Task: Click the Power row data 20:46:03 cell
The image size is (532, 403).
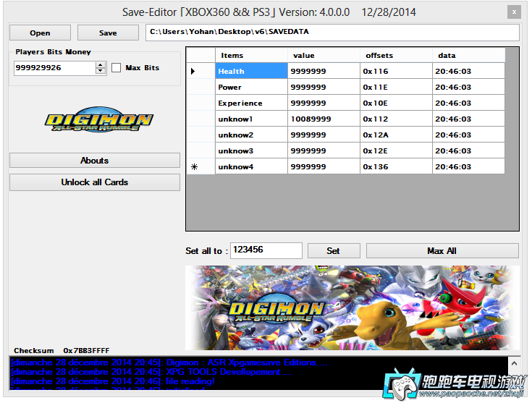Action: [468, 87]
